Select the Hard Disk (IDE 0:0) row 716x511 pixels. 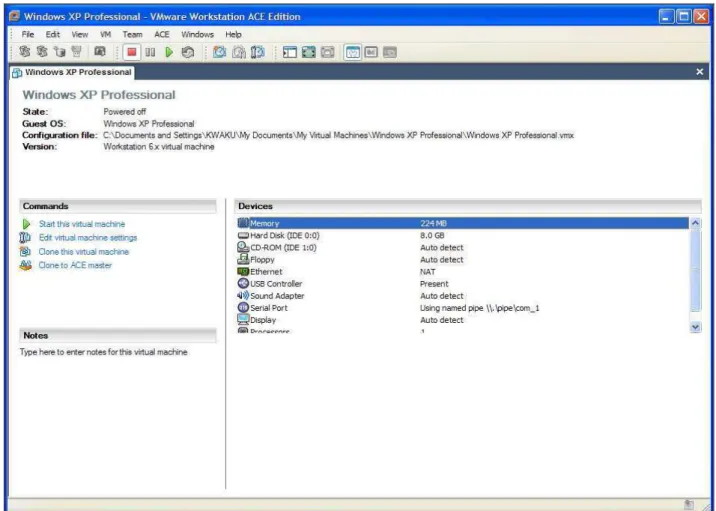463,236
